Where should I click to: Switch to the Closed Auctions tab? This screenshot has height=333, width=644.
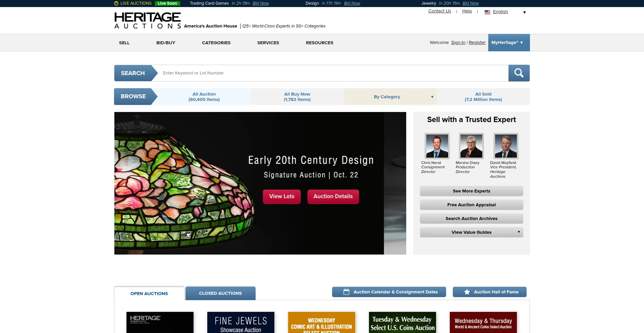pyautogui.click(x=220, y=293)
